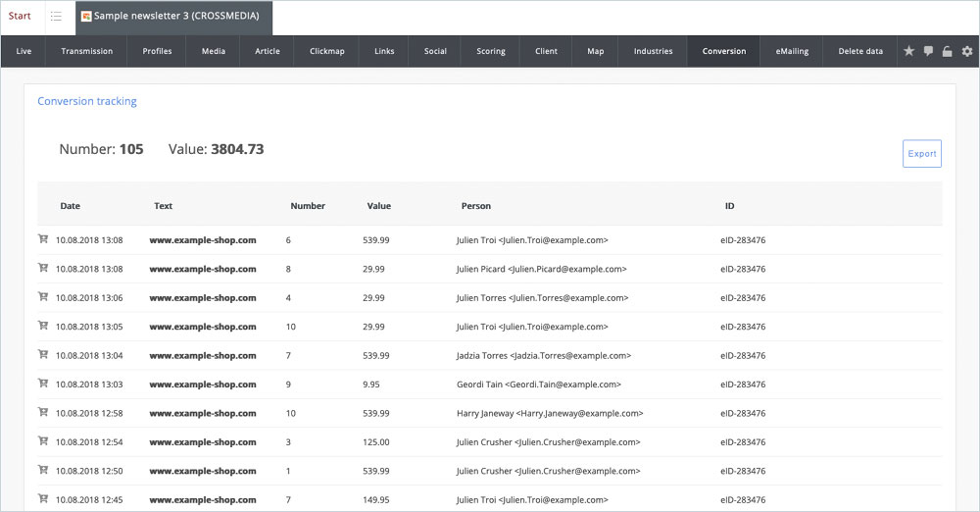Open the Scoring tab
Image resolution: width=980 pixels, height=512 pixels.
(x=491, y=51)
